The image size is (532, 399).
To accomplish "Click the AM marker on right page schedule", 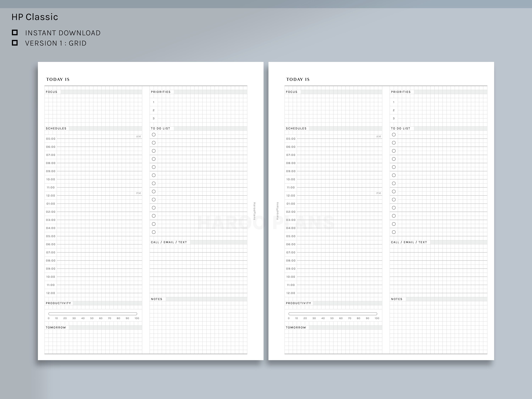I will (379, 137).
